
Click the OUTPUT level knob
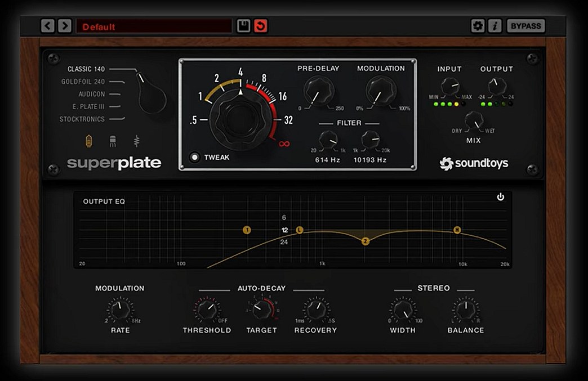click(x=497, y=87)
